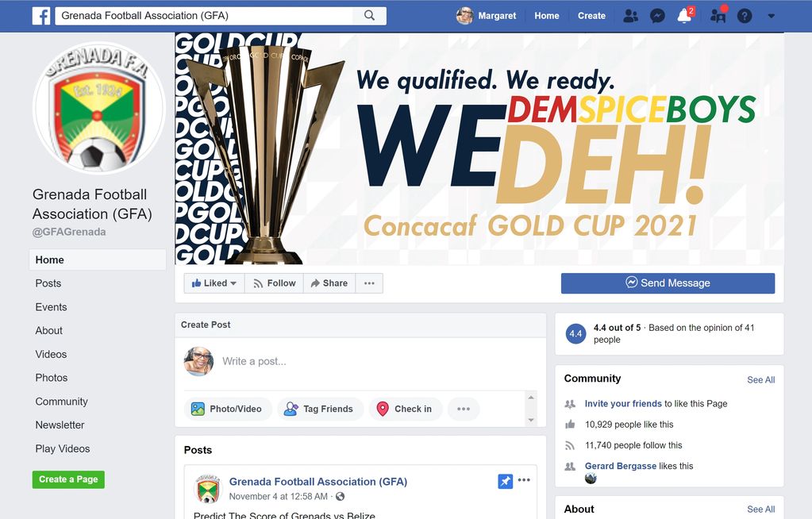Open the Messenger icon in top bar
Viewport: 812px width, 519px height.
[658, 16]
